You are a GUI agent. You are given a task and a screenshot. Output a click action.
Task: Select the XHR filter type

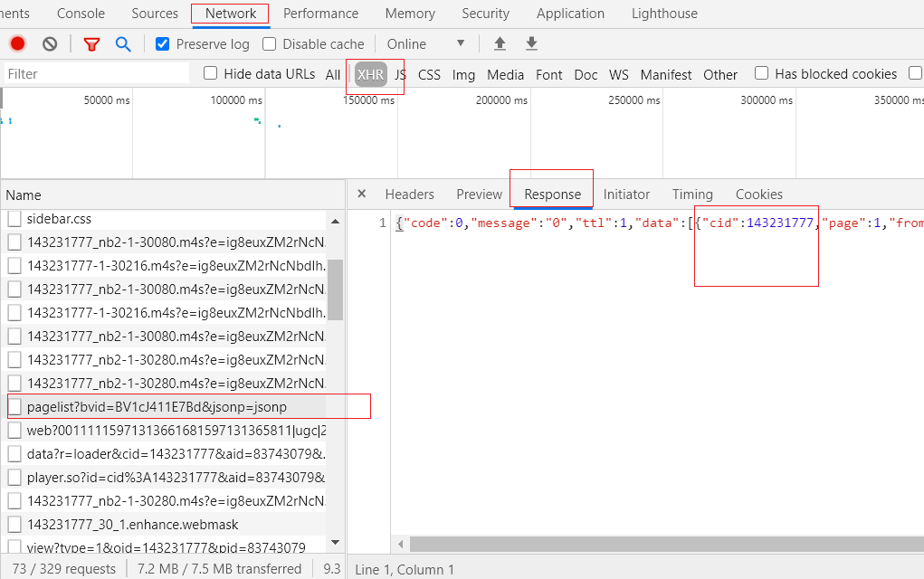(x=370, y=74)
